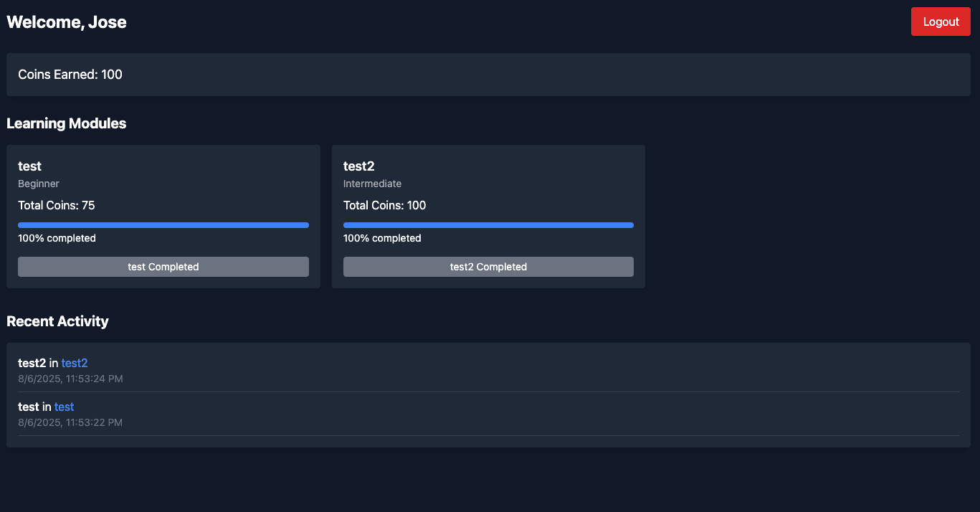Open the test2 module link in Recent Activity
The height and width of the screenshot is (512, 980).
click(x=75, y=363)
